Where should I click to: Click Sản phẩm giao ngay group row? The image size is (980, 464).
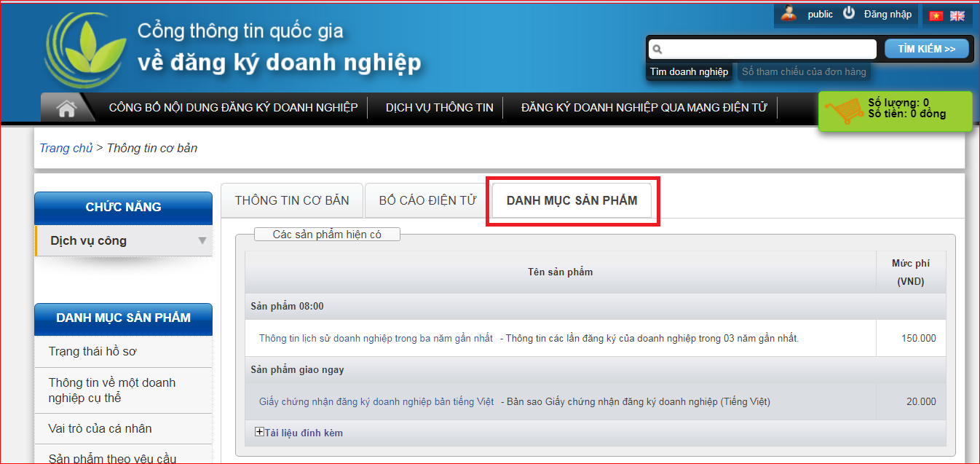(596, 369)
